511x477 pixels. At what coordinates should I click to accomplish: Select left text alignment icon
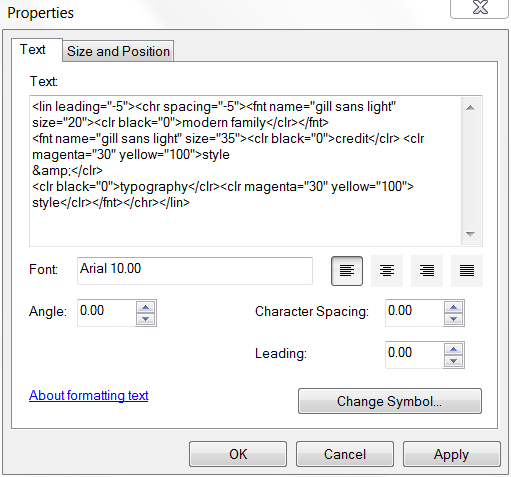click(347, 271)
